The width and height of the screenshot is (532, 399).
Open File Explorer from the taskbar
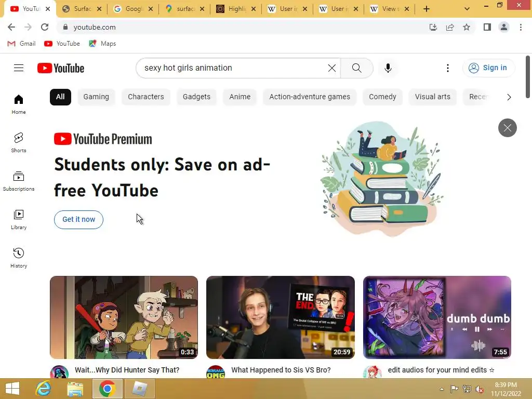pyautogui.click(x=75, y=389)
